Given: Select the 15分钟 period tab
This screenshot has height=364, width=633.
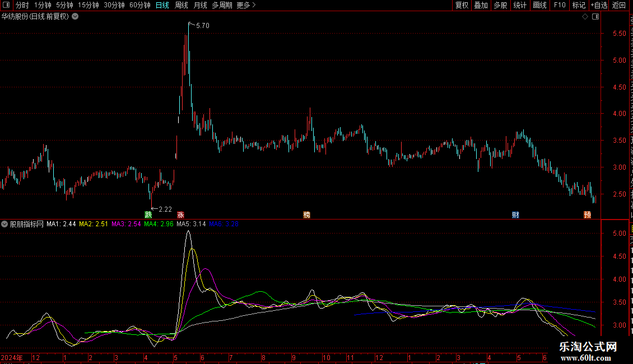Looking at the screenshot, I should (89, 5).
